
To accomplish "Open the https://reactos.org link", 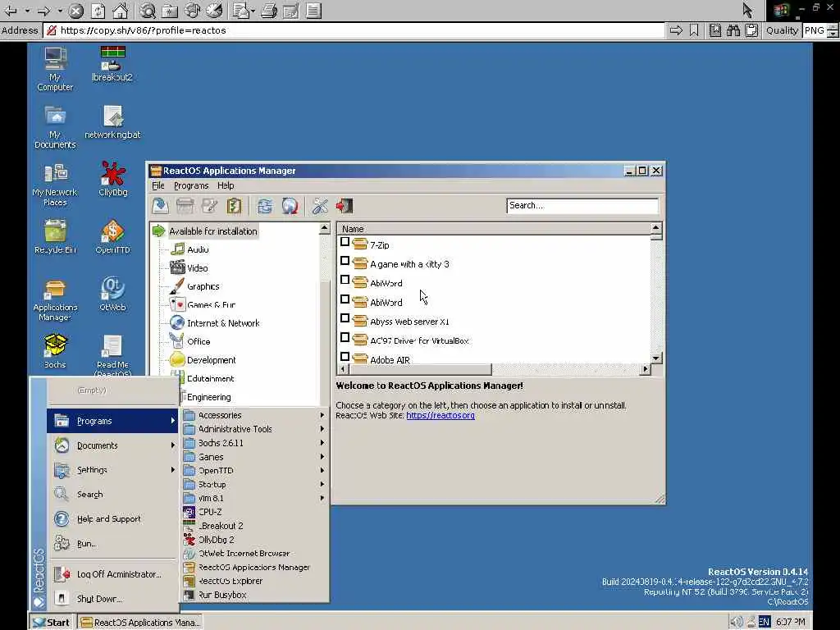I will pos(441,415).
